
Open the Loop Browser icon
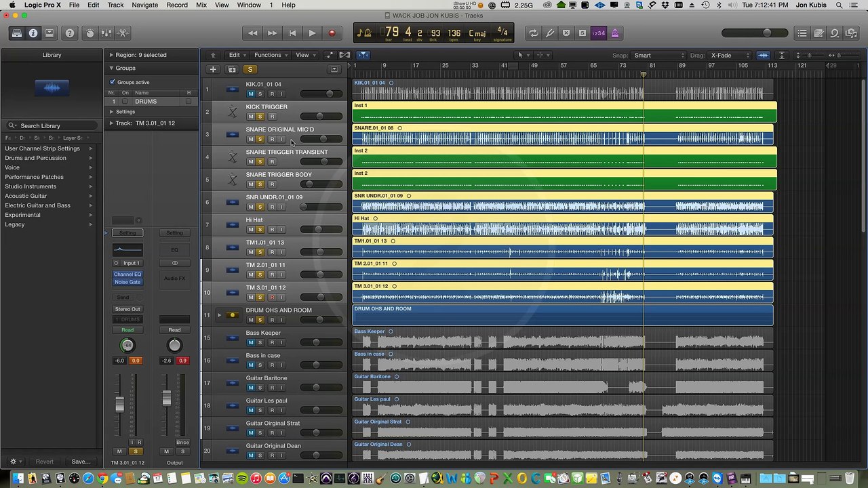(x=835, y=33)
